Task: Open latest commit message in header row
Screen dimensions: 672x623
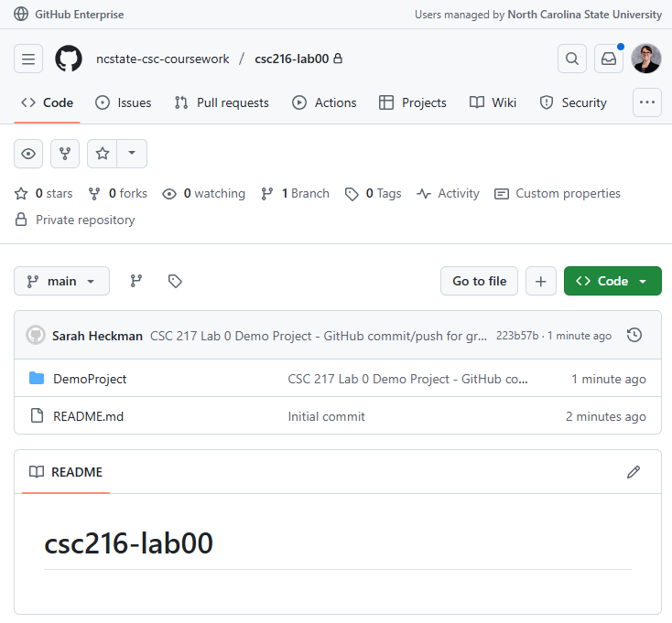Action: pyautogui.click(x=319, y=336)
